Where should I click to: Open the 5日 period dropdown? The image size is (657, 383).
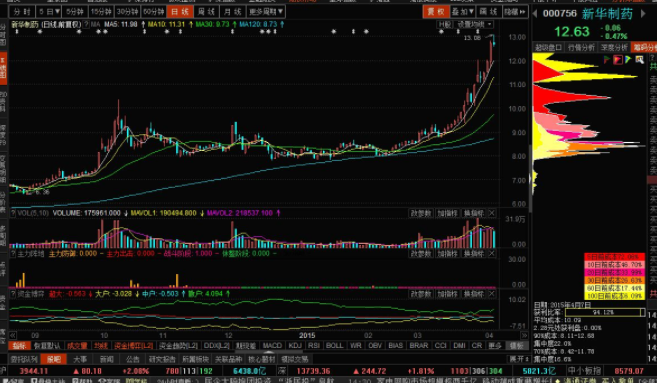click(49, 12)
